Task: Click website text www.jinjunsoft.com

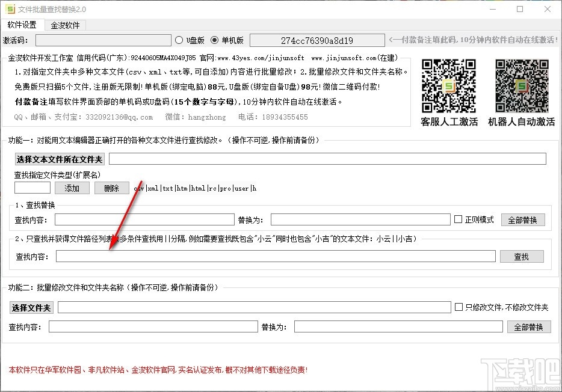Action: click(x=344, y=58)
